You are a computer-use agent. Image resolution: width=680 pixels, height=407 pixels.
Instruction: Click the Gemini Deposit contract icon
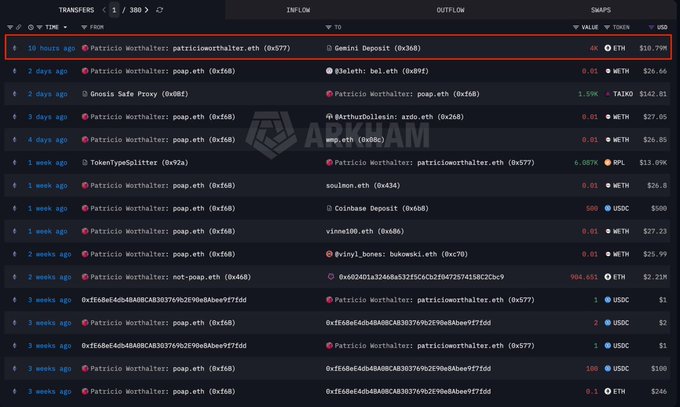(x=329, y=48)
